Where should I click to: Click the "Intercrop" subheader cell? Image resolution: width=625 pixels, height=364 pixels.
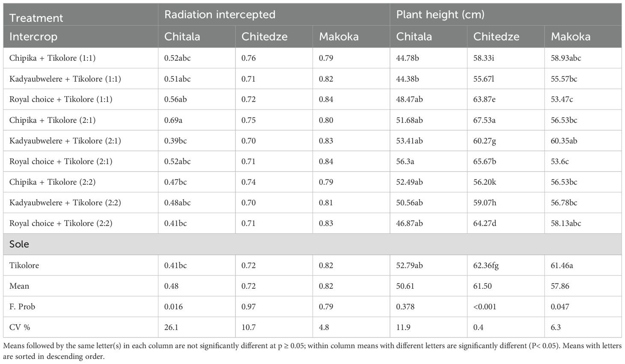[33, 37]
